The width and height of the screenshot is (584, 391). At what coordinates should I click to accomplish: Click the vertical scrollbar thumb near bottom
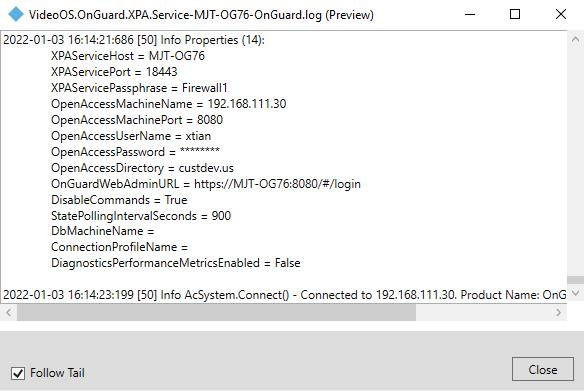click(575, 280)
